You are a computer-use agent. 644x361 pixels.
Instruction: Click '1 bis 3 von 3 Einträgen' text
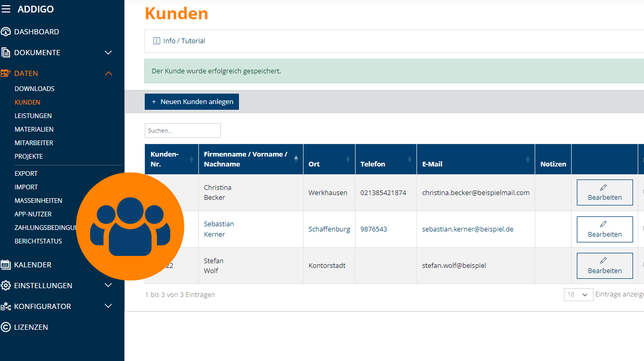(x=180, y=294)
